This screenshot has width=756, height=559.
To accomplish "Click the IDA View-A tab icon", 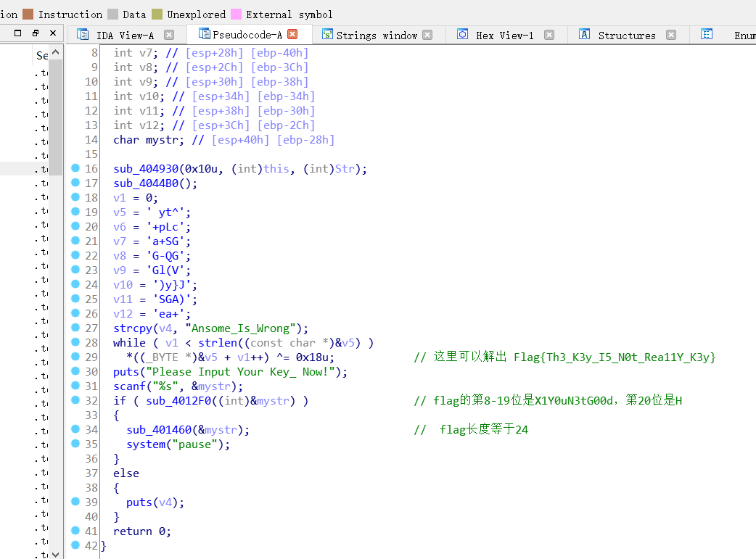I will coord(82,34).
